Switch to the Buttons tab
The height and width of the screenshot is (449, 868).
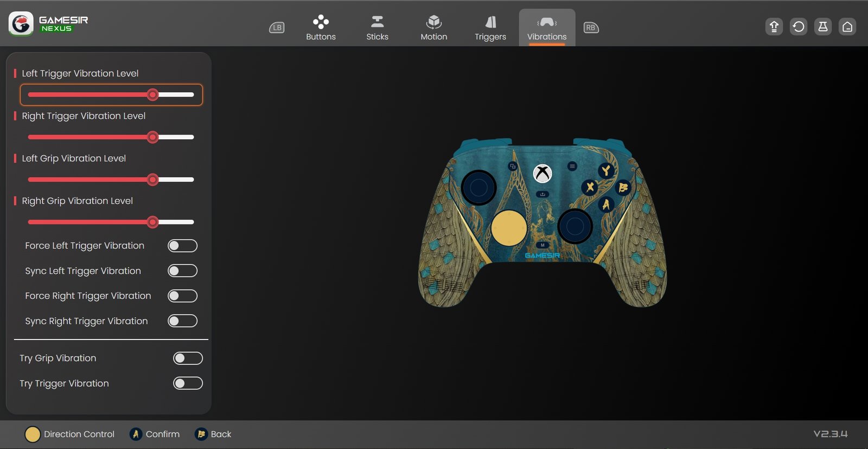321,28
